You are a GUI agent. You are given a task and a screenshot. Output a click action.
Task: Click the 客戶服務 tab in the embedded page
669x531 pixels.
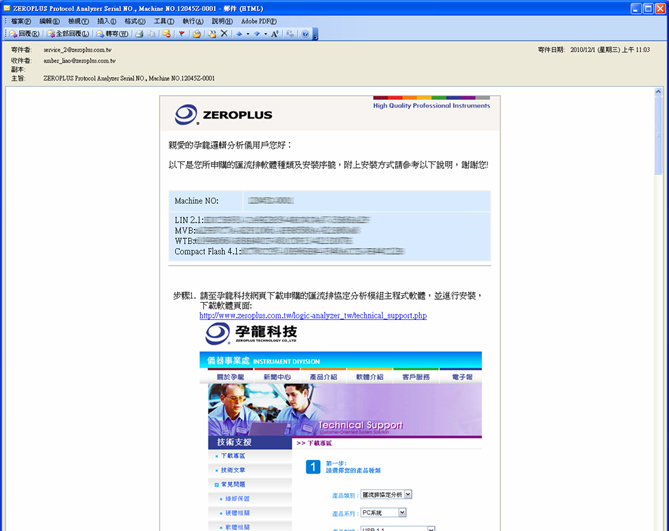coord(416,377)
